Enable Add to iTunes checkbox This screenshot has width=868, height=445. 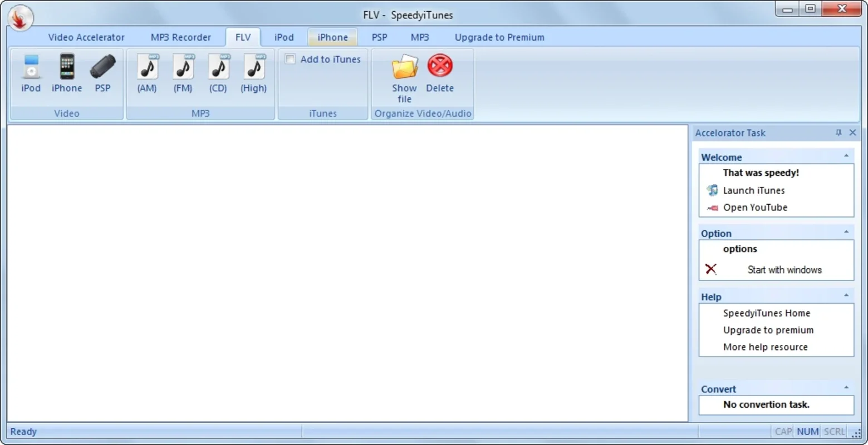(x=290, y=59)
